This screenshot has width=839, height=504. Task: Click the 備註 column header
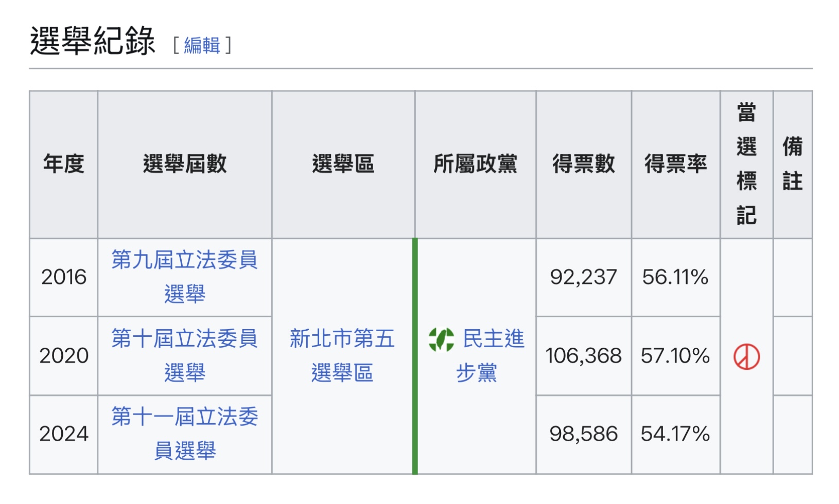pos(792,164)
